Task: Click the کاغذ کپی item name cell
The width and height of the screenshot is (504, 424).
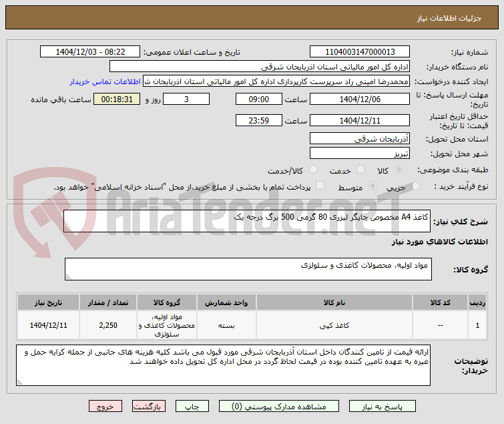Action: (x=334, y=325)
